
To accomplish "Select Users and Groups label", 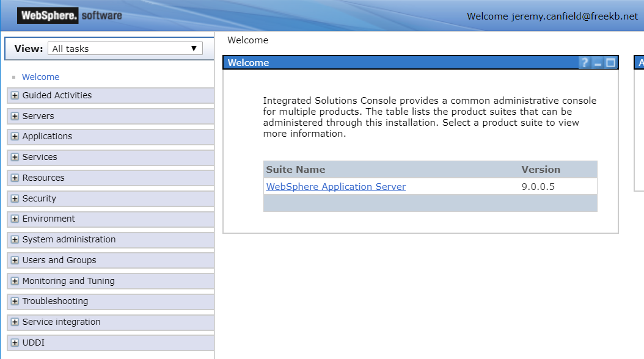I will pos(59,260).
